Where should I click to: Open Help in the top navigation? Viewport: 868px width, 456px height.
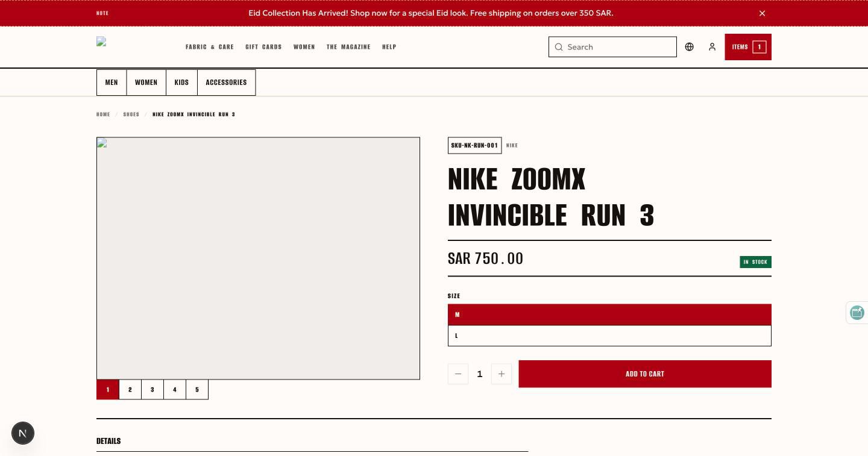click(x=389, y=47)
